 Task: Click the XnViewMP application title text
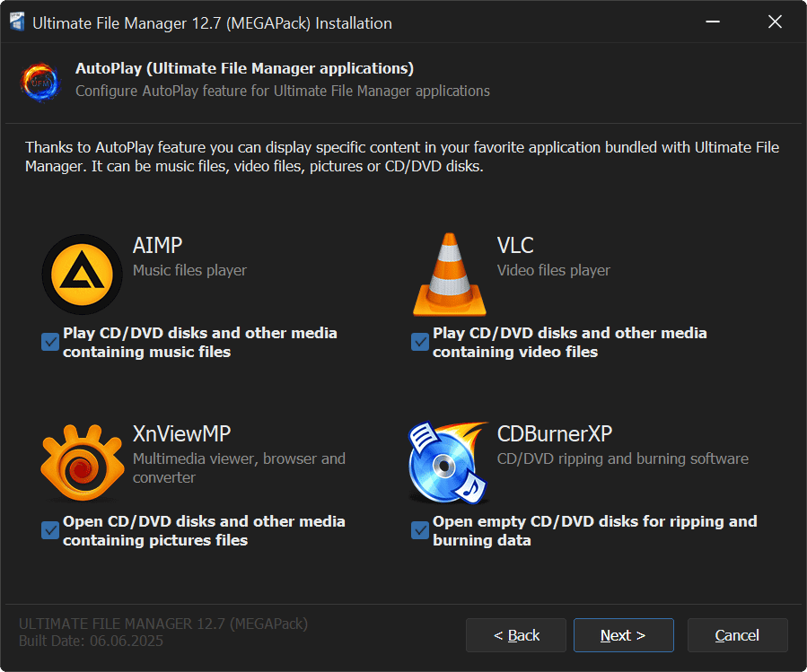(182, 434)
